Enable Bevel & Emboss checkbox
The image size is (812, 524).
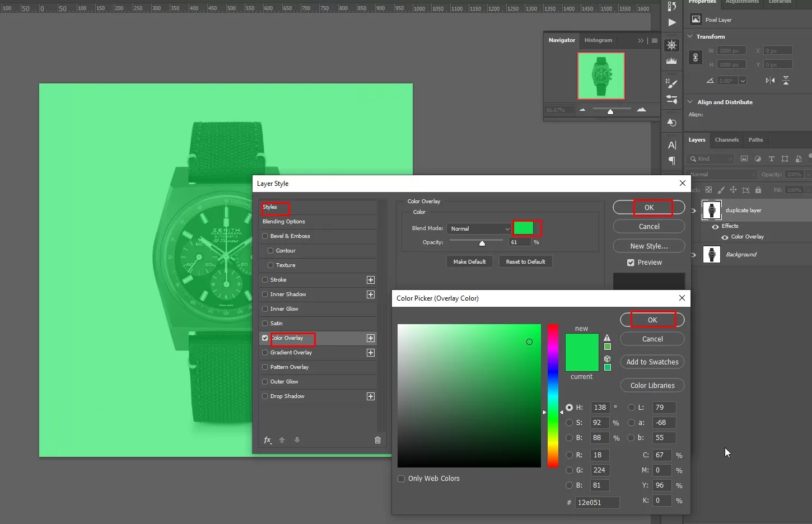(x=265, y=236)
